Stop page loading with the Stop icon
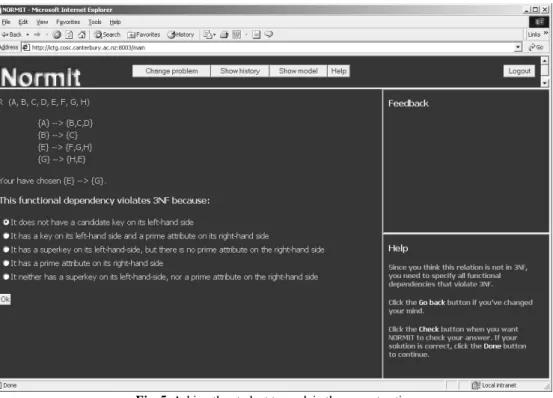553x398 pixels. tap(57, 35)
